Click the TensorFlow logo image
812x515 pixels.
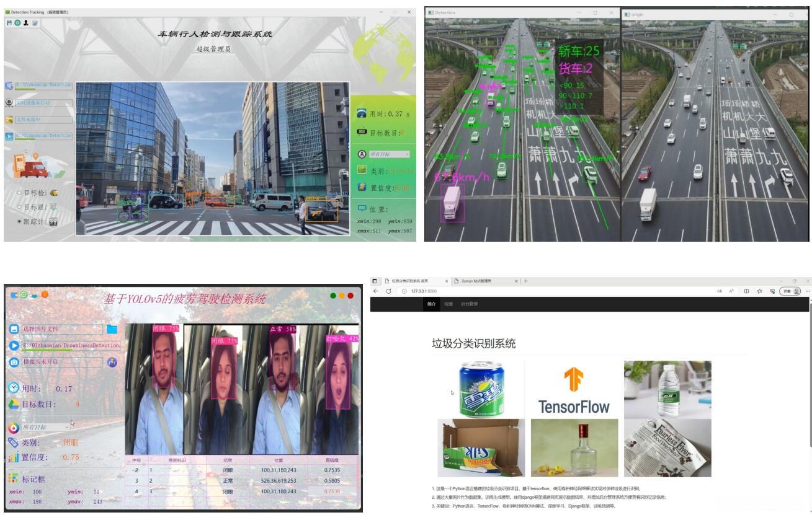pos(574,390)
